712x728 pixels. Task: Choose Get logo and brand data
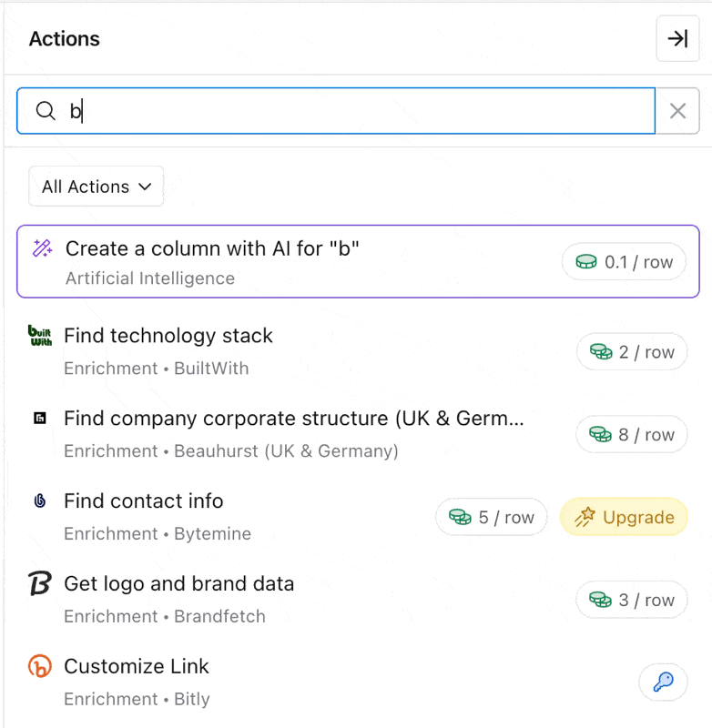point(179,584)
